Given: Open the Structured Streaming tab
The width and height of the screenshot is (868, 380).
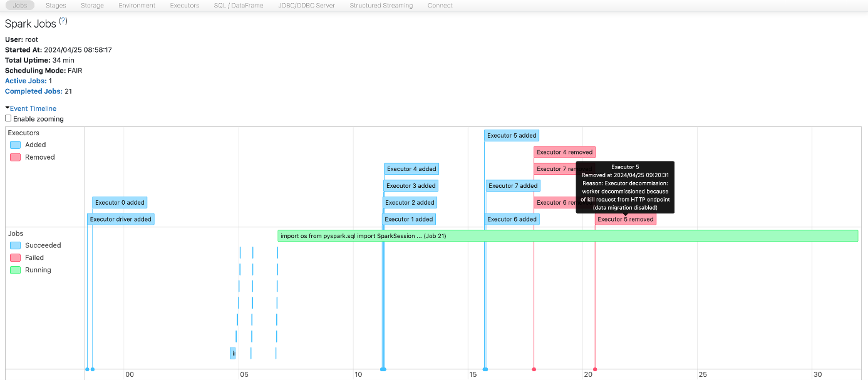Looking at the screenshot, I should pyautogui.click(x=381, y=5).
